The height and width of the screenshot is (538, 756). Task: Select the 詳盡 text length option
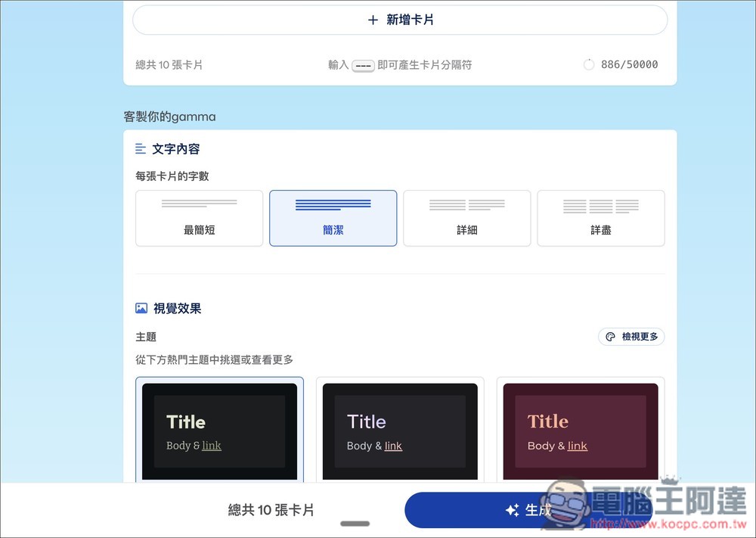click(x=600, y=218)
